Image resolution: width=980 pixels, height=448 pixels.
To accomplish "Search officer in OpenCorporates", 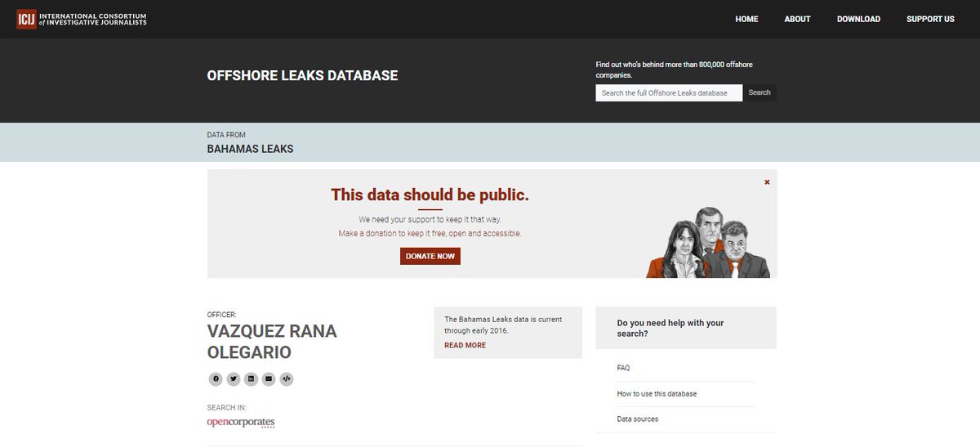I will pos(241,423).
